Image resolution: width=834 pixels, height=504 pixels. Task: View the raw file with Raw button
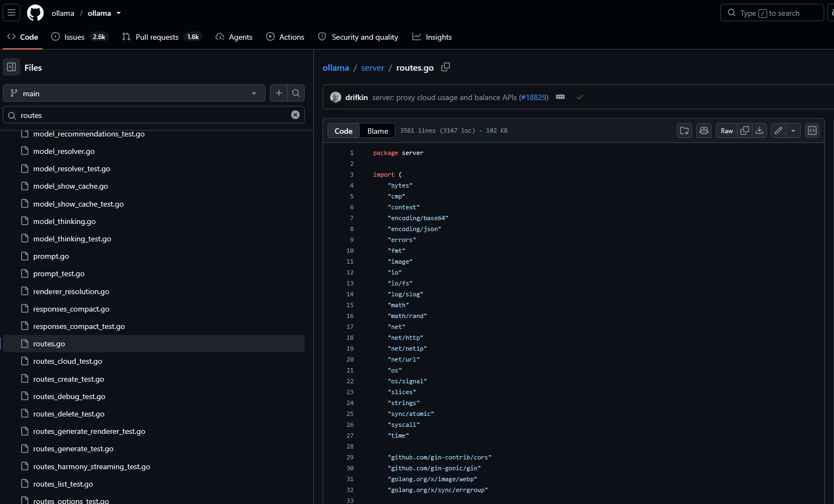tap(727, 130)
